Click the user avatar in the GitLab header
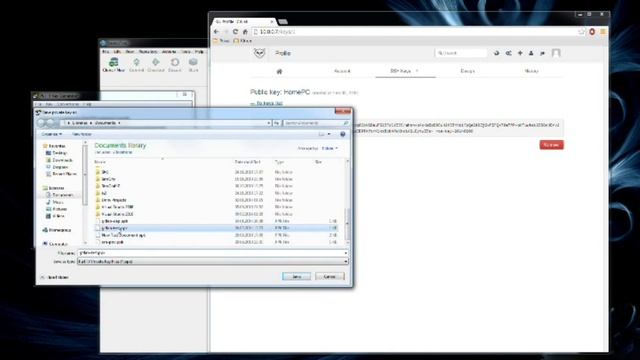 (x=556, y=53)
